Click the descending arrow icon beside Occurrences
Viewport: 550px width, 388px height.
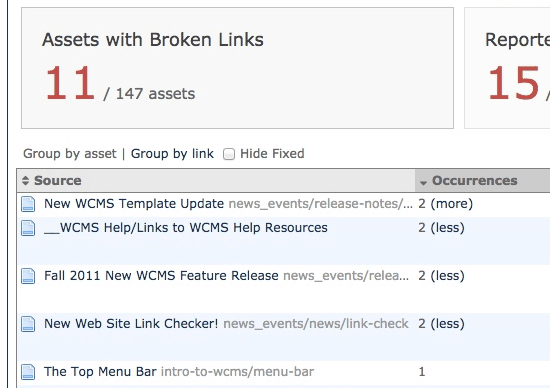coord(423,182)
